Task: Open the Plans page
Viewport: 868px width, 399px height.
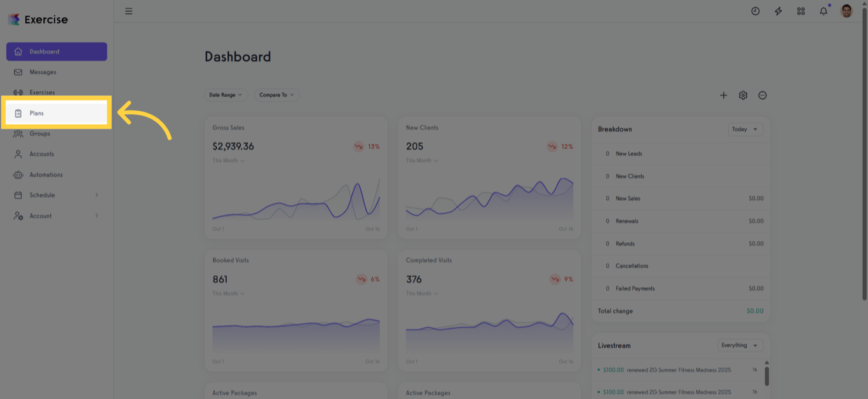Action: pyautogui.click(x=37, y=112)
